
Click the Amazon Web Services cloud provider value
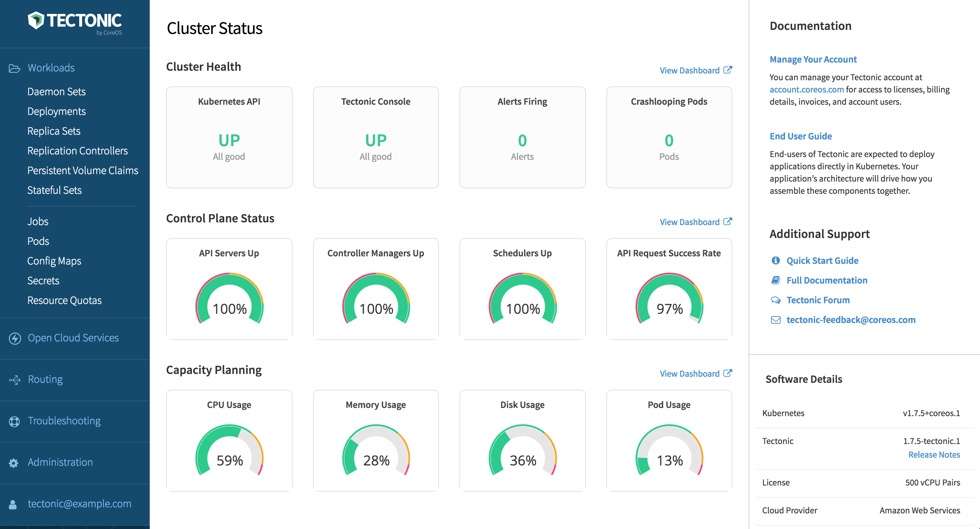(919, 510)
